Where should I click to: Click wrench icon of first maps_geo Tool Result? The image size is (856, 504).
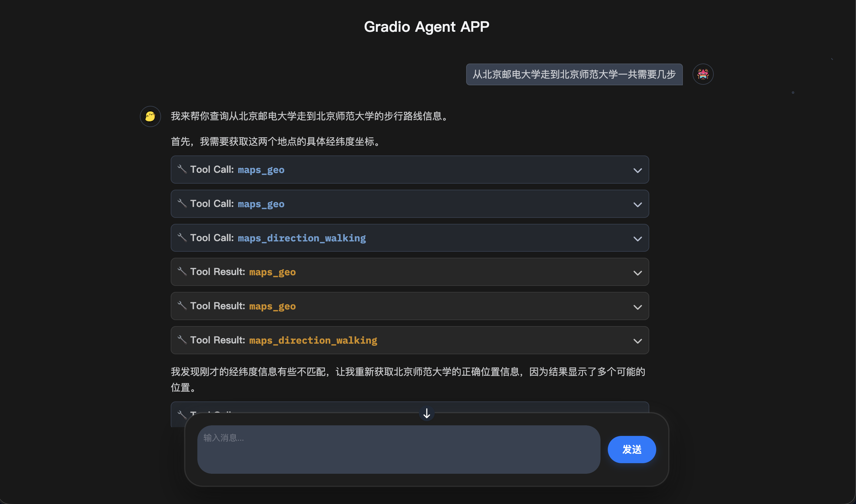click(182, 271)
